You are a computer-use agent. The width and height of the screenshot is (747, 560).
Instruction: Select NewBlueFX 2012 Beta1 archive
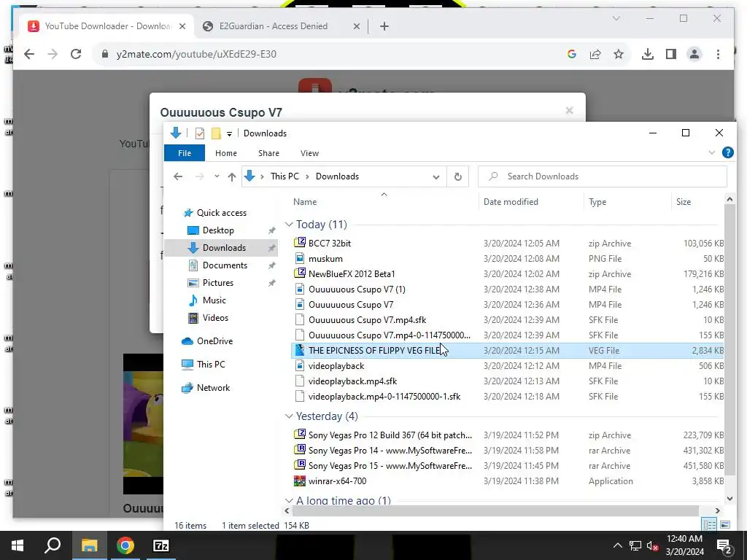pyautogui.click(x=352, y=274)
